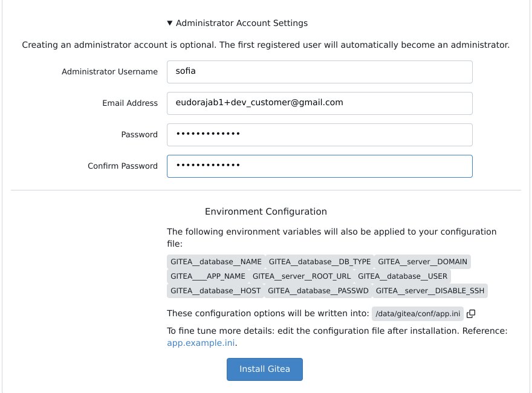This screenshot has height=393, width=532.
Task: Click the GITEA__server__DOMAIN variable tag
Action: point(423,262)
